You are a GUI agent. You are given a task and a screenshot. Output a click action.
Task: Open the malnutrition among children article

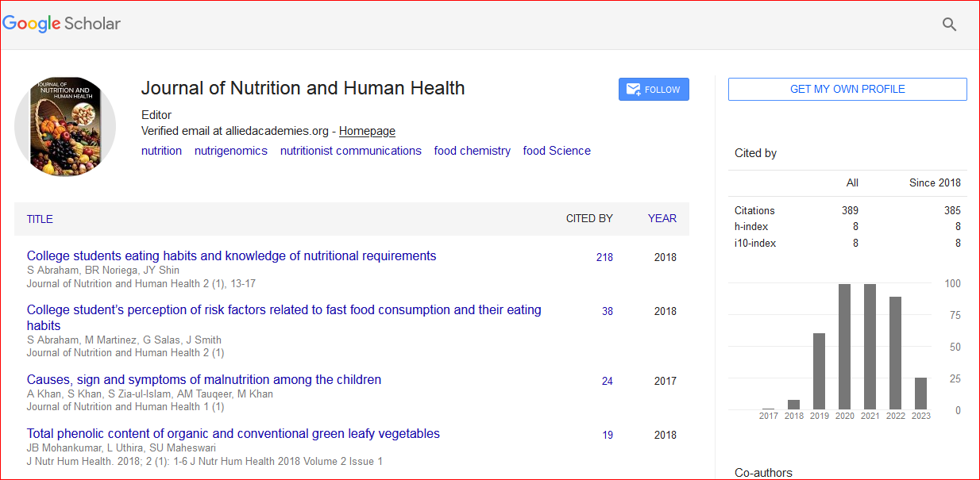[x=204, y=380]
